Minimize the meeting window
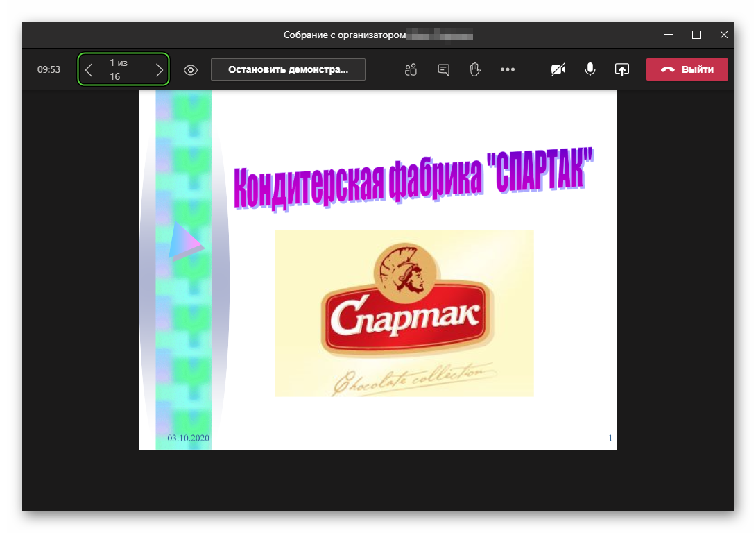 coord(668,35)
